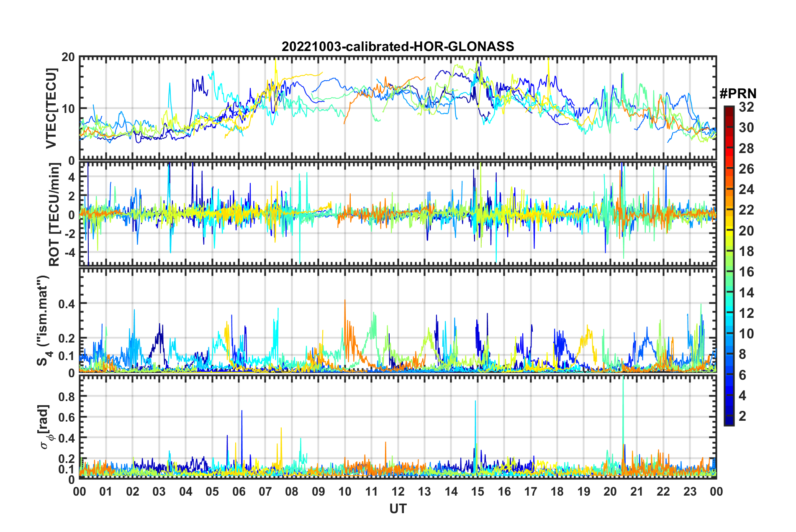Image resolution: width=796 pixels, height=532 pixels.
Task: Click S4 y-axis tick 0.2
Action: click(67, 338)
